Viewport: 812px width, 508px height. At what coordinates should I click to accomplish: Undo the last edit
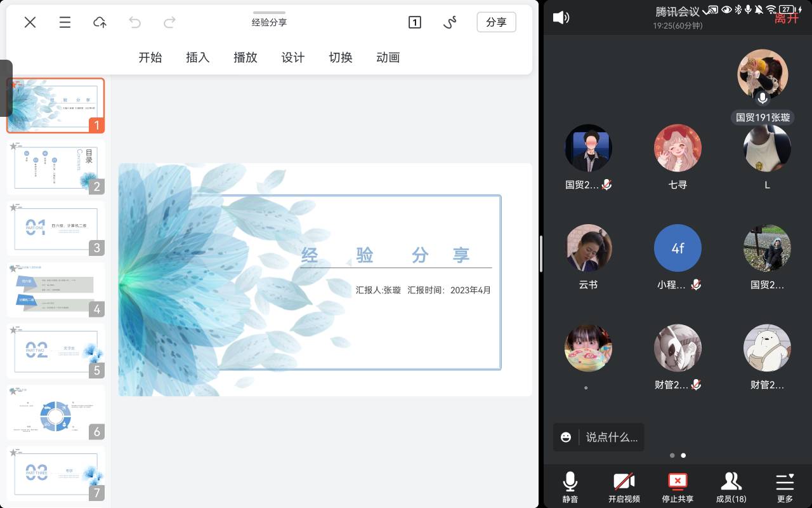click(134, 22)
